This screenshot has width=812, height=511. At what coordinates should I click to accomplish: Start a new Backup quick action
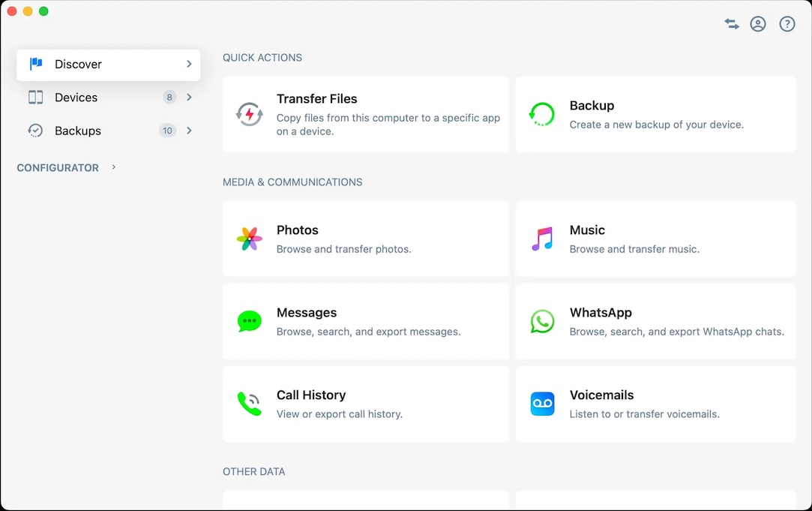click(655, 114)
